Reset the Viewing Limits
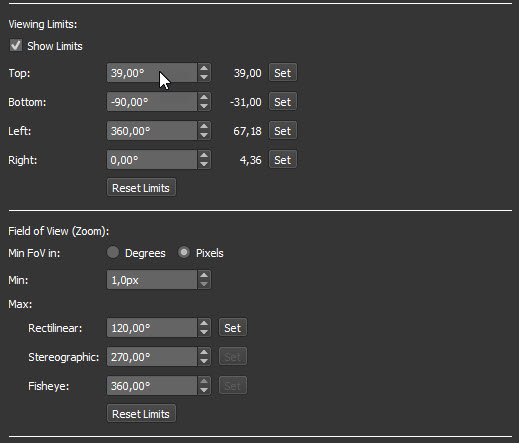The height and width of the screenshot is (443, 519). (x=141, y=188)
